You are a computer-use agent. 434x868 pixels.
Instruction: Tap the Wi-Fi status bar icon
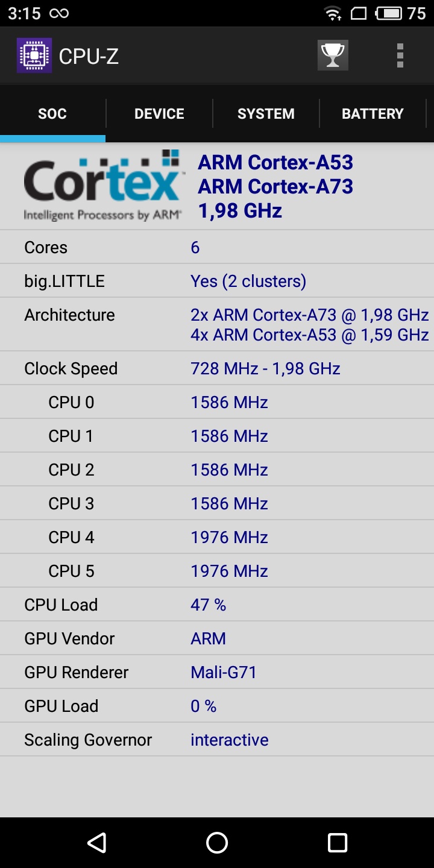tap(332, 13)
